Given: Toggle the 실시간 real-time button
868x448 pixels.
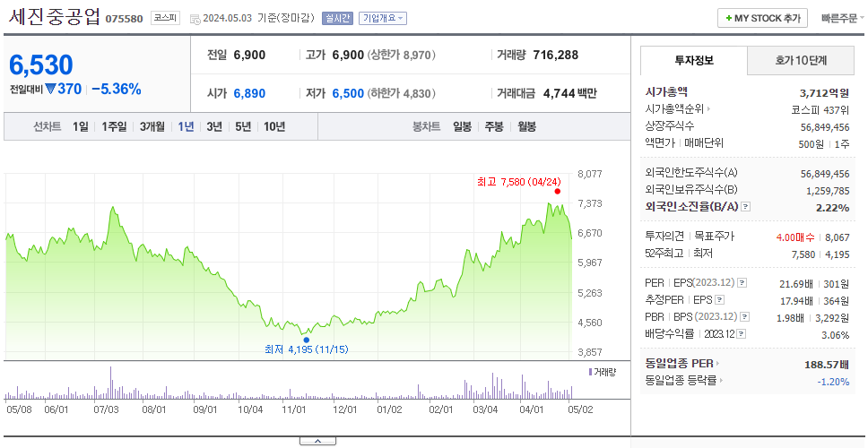Looking at the screenshot, I should [337, 18].
